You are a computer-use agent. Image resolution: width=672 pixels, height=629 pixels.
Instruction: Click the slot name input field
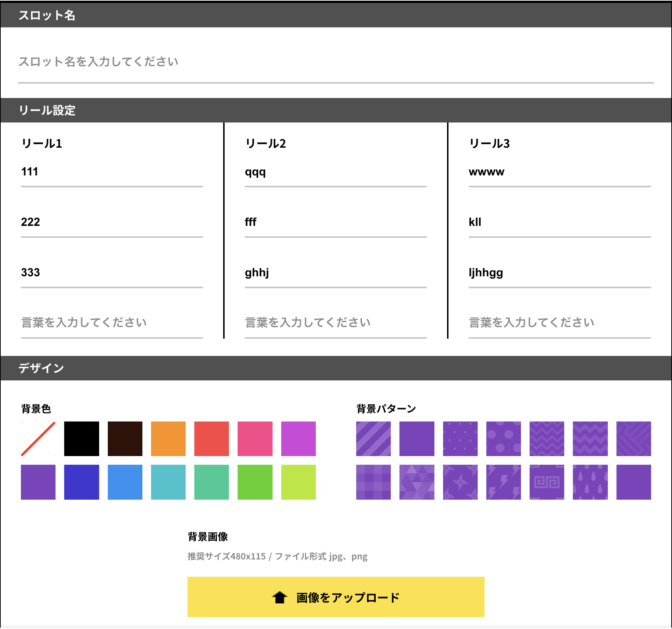point(336,62)
